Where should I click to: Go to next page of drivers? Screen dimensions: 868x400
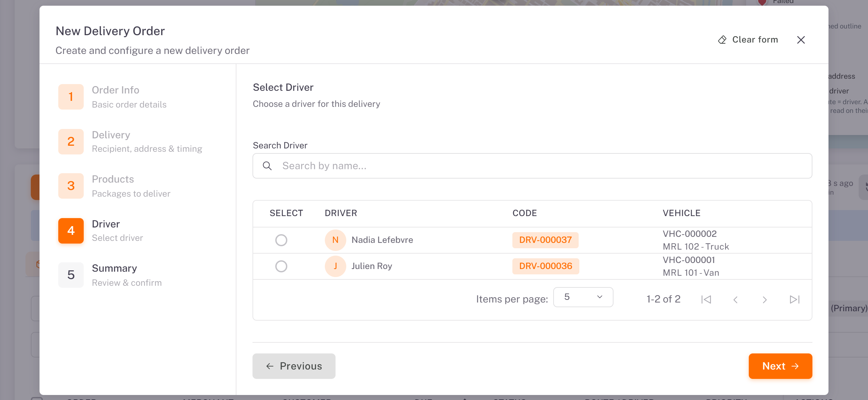coord(765,299)
